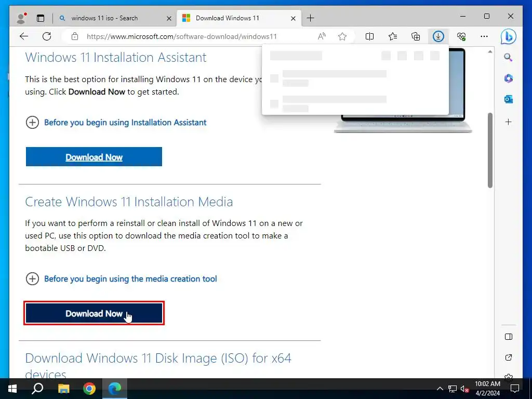
Task: Close the Download Windows 11 tab
Action: point(293,18)
